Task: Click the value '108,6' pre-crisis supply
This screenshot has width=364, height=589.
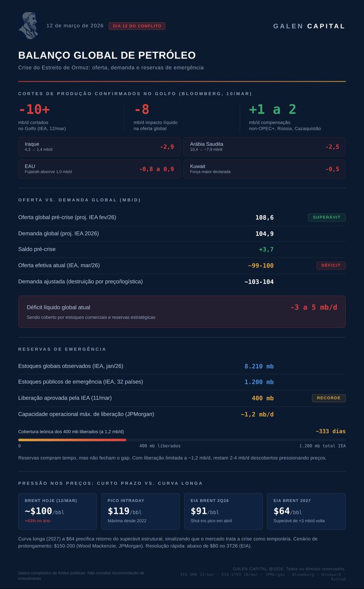Action: pyautogui.click(x=264, y=217)
